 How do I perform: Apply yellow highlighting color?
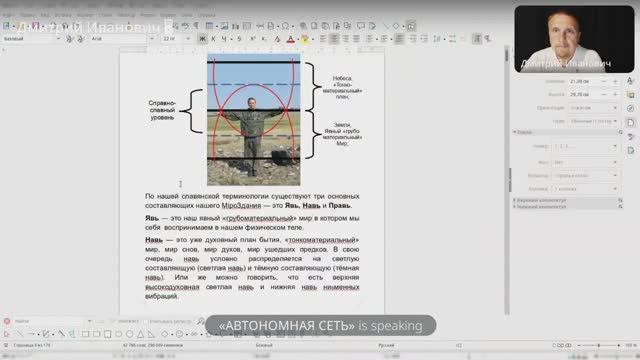tap(304, 39)
